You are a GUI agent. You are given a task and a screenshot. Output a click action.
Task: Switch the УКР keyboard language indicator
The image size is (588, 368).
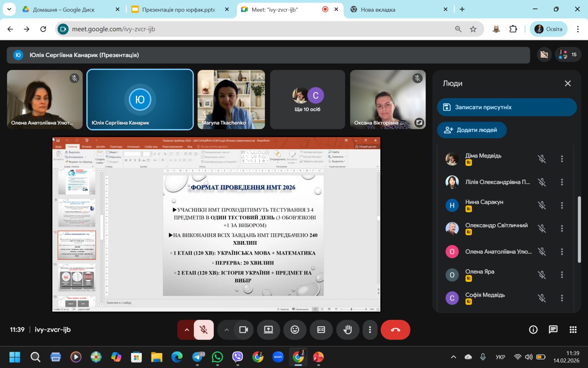[x=500, y=357]
